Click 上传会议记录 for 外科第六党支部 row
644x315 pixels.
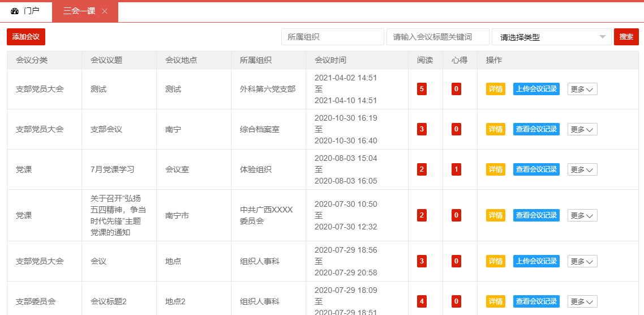click(536, 89)
